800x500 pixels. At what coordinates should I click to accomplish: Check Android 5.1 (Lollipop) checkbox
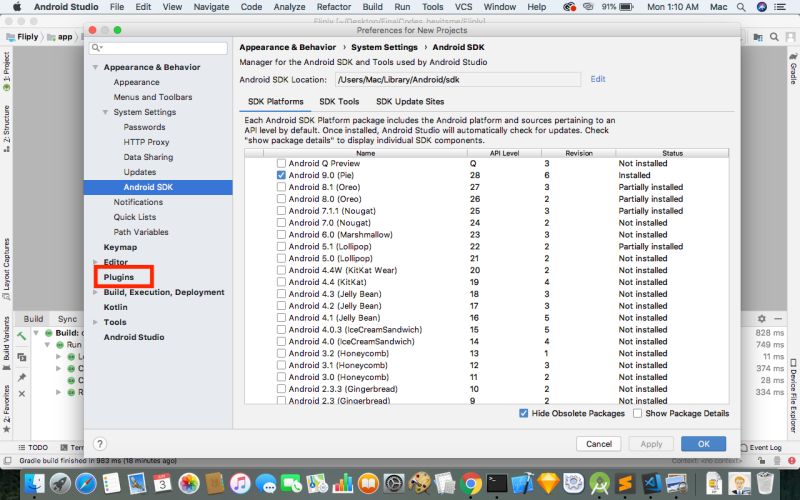pyautogui.click(x=281, y=246)
